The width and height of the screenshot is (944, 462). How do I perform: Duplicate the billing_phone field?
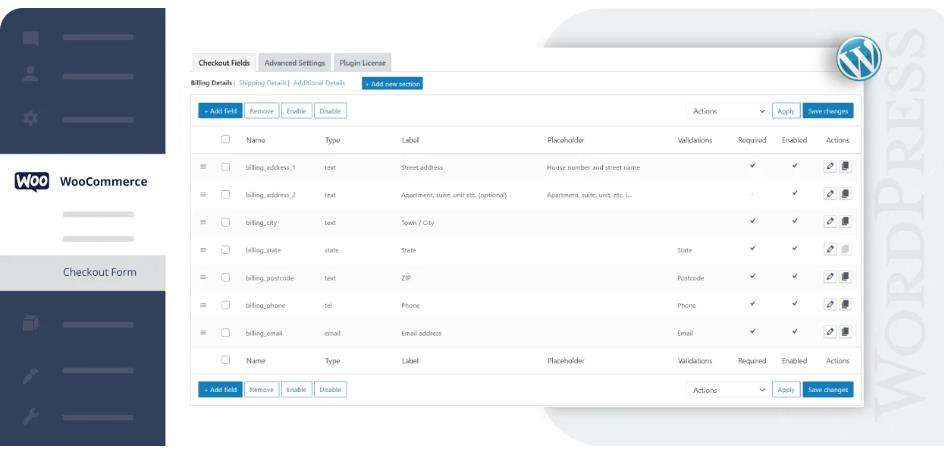click(845, 304)
